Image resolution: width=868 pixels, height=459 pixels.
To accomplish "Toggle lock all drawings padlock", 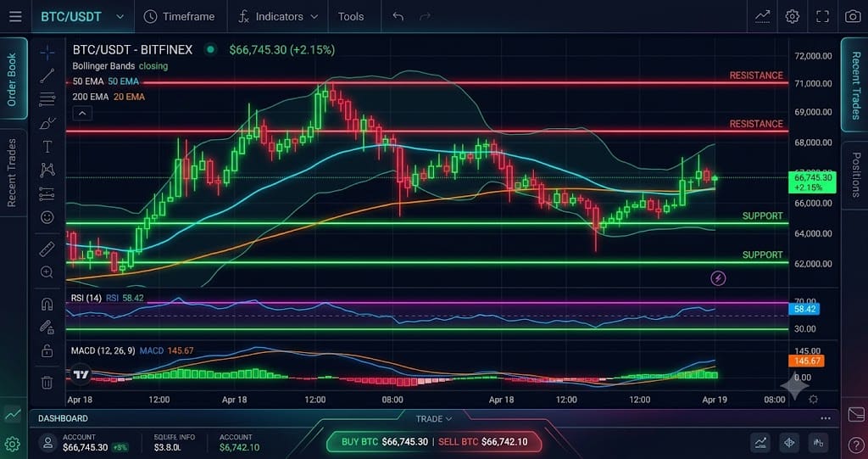I will [x=47, y=351].
